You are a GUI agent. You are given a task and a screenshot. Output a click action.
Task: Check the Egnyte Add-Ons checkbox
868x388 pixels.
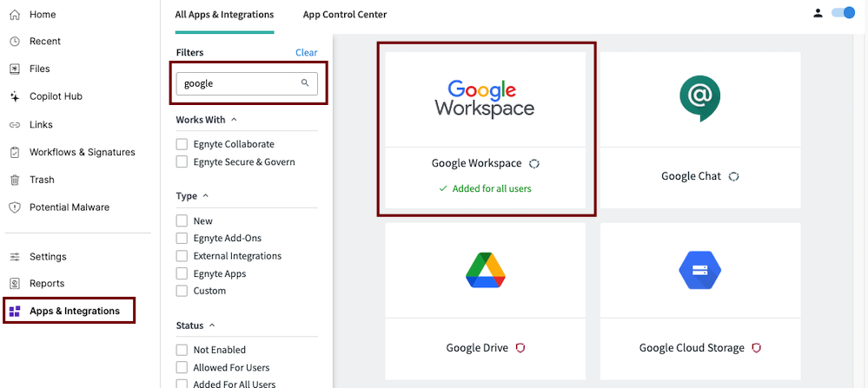182,238
